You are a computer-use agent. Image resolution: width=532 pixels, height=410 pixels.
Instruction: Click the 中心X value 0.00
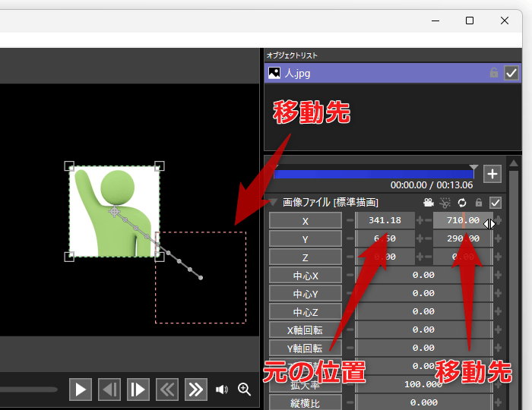pyautogui.click(x=424, y=275)
